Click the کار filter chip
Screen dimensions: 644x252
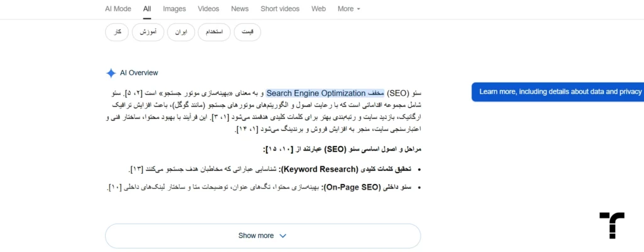click(117, 33)
